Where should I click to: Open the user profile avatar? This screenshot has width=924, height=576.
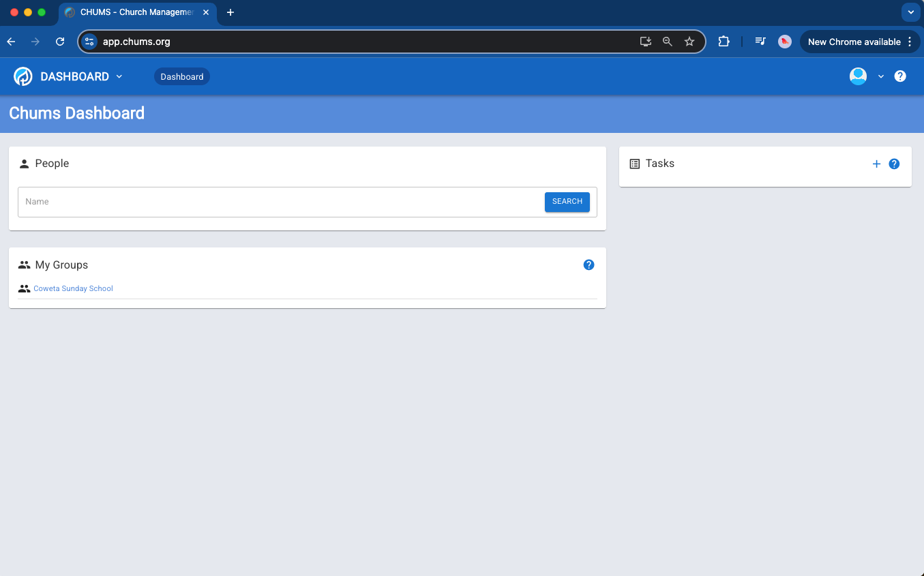(x=858, y=76)
